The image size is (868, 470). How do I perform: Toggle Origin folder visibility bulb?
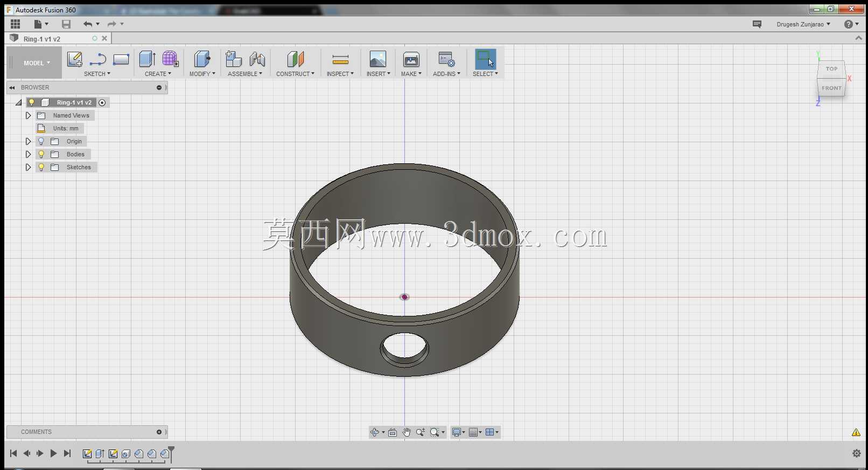[x=41, y=141]
